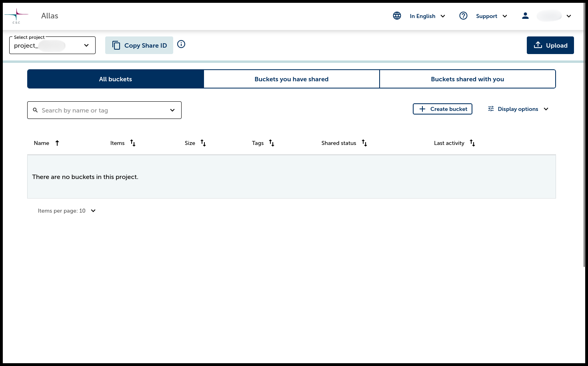Screen dimensions: 588x366
Task: Toggle sorting on the Items column
Action: tap(132, 143)
